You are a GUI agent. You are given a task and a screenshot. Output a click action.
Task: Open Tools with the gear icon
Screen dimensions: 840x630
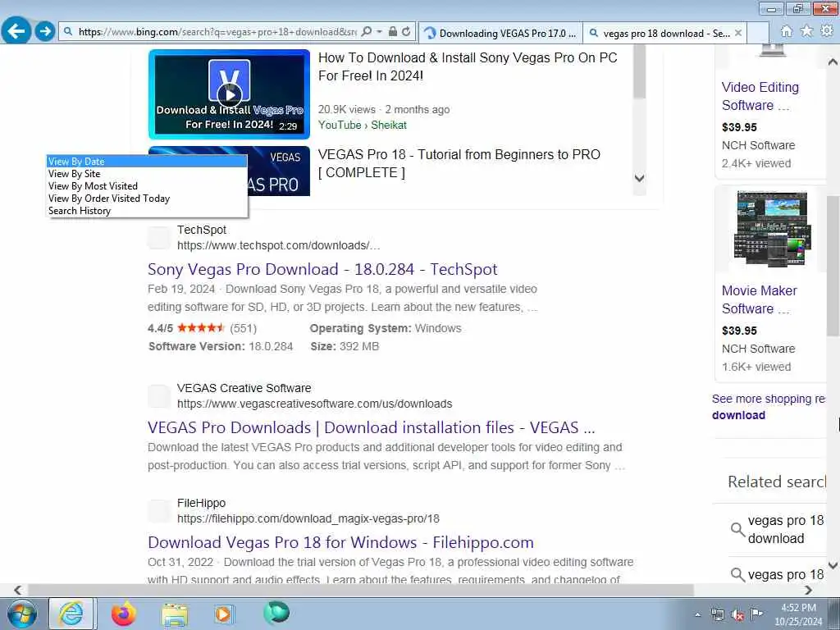pos(827,31)
